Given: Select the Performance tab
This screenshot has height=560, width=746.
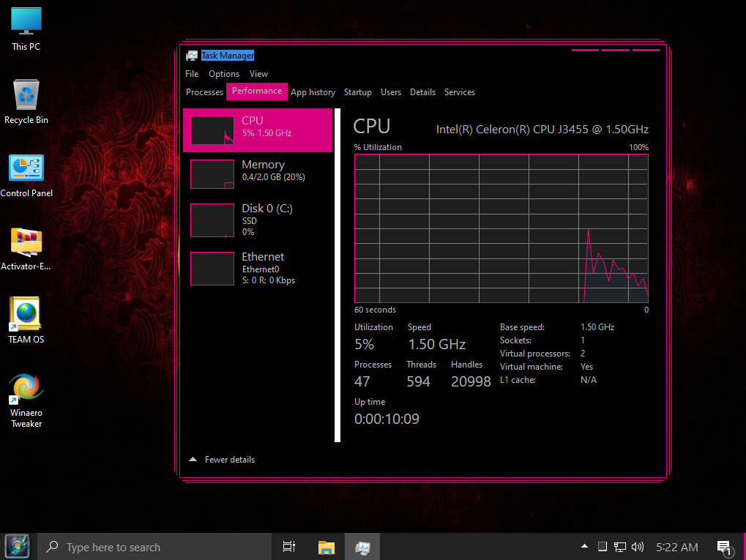Looking at the screenshot, I should 256,91.
